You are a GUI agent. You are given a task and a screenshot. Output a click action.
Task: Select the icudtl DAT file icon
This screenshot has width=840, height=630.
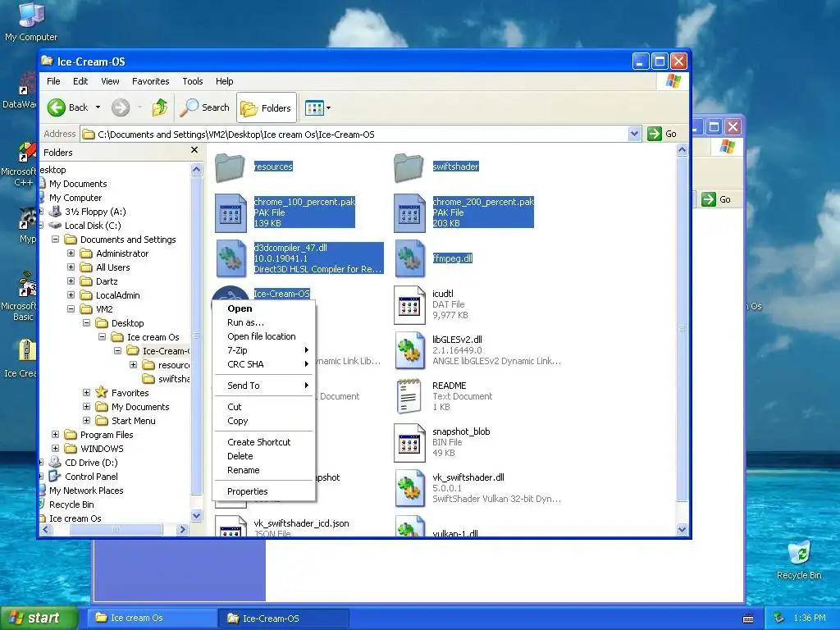point(409,305)
